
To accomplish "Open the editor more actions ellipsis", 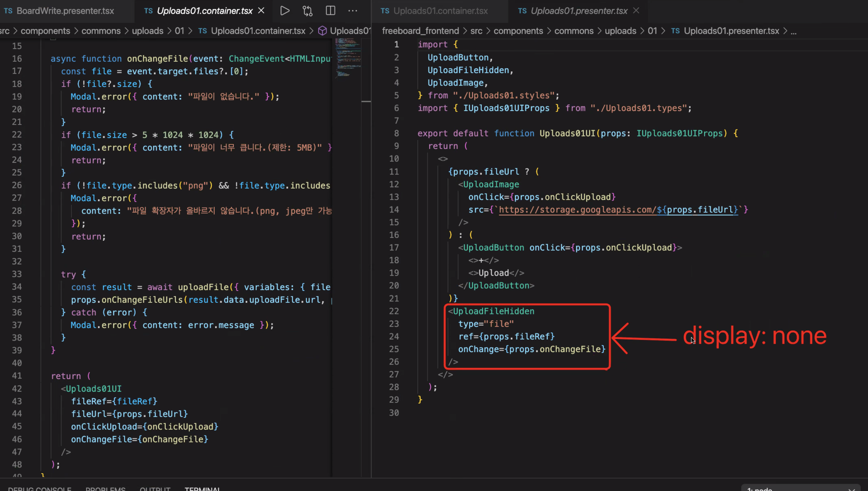I will [x=352, y=11].
